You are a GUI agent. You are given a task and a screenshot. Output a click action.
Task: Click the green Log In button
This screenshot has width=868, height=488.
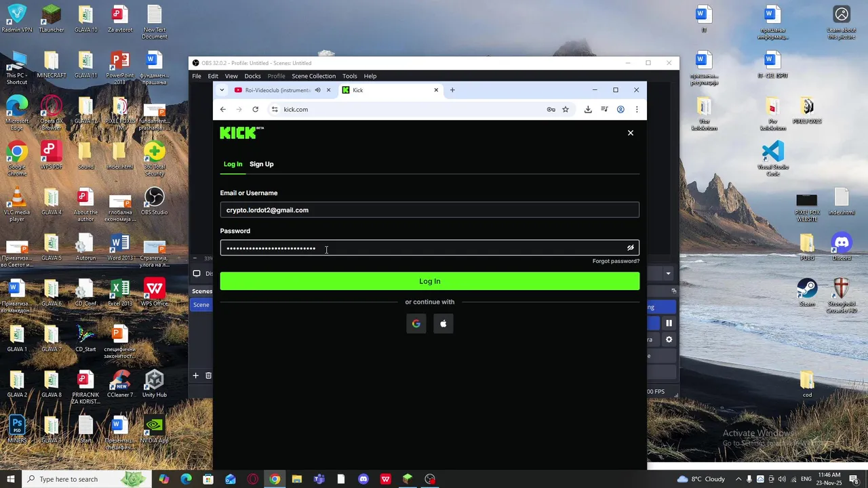pyautogui.click(x=429, y=281)
